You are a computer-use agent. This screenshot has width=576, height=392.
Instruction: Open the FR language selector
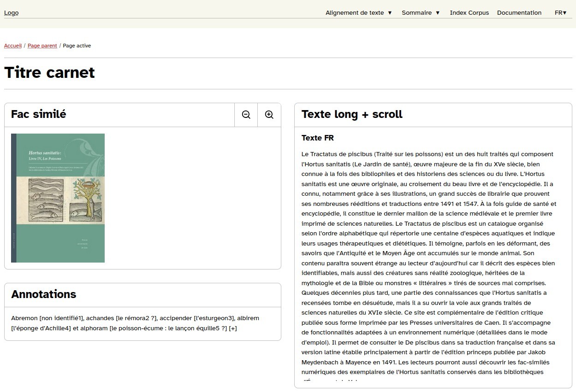tap(561, 12)
